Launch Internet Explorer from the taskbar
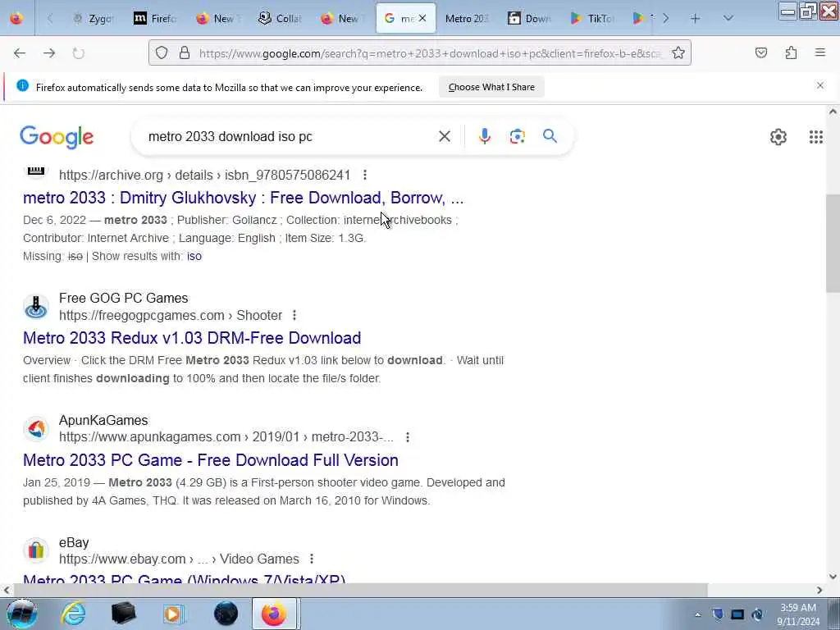The width and height of the screenshot is (840, 630). tap(73, 614)
